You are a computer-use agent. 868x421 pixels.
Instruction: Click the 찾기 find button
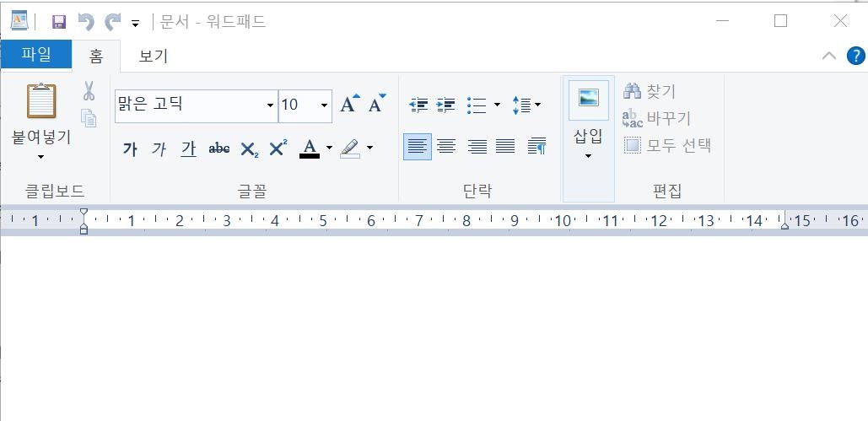click(x=650, y=91)
